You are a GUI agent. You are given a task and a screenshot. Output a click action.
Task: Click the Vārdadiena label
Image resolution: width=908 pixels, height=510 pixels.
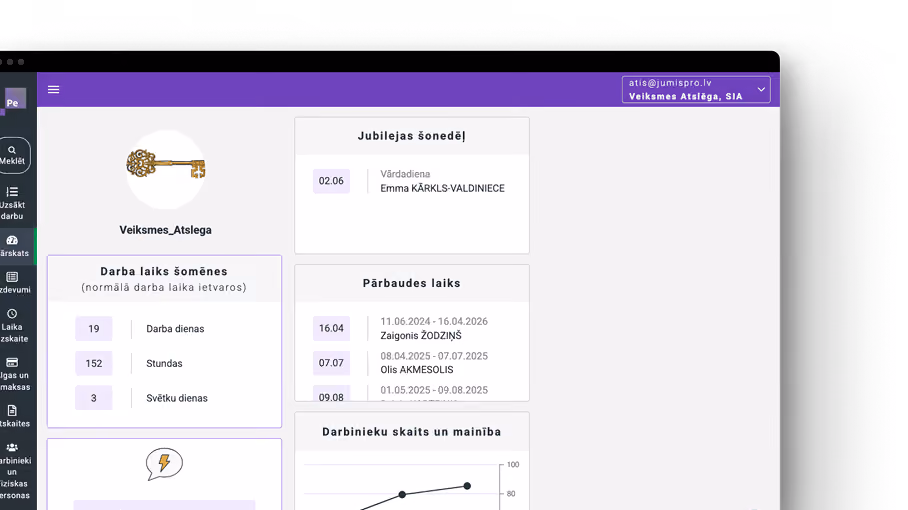pyautogui.click(x=405, y=174)
